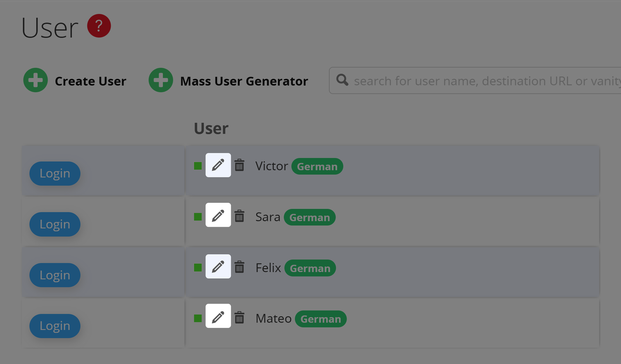Delete user Victor with trash icon
Viewport: 621px width, 364px height.
click(239, 165)
